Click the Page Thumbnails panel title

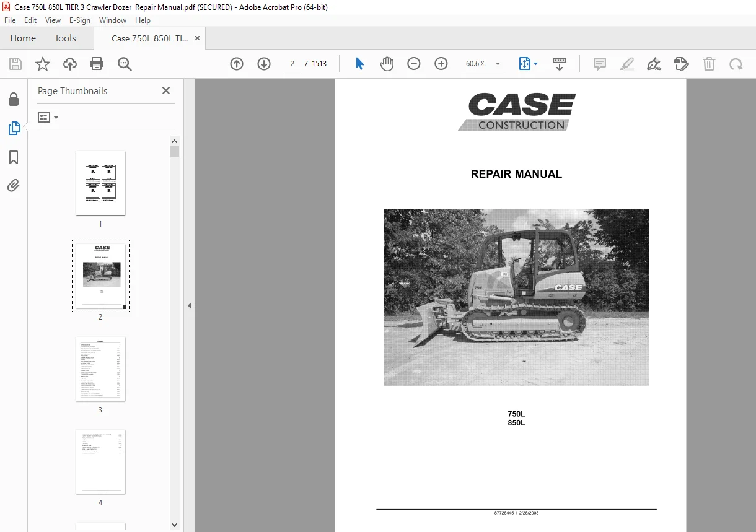pyautogui.click(x=73, y=90)
